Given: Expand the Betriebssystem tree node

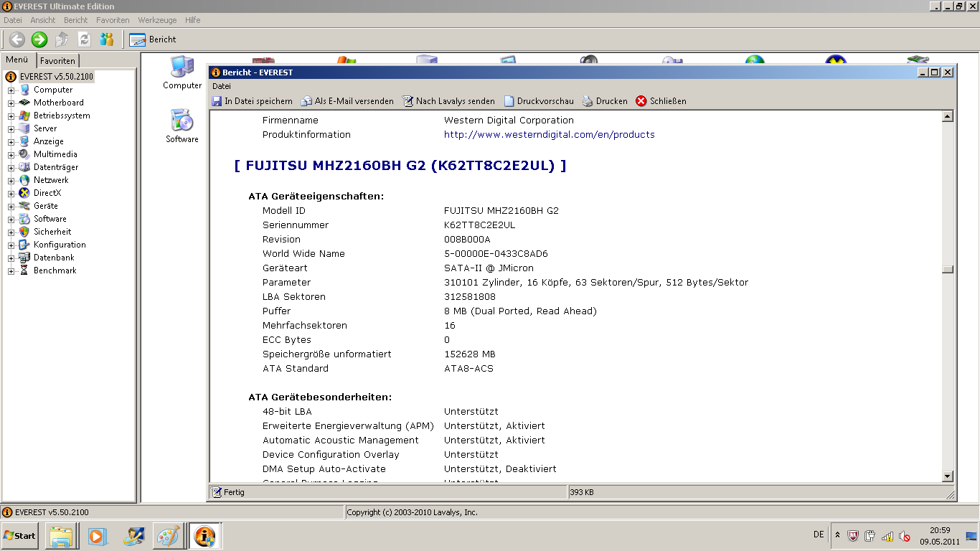Looking at the screenshot, I should pos(11,116).
